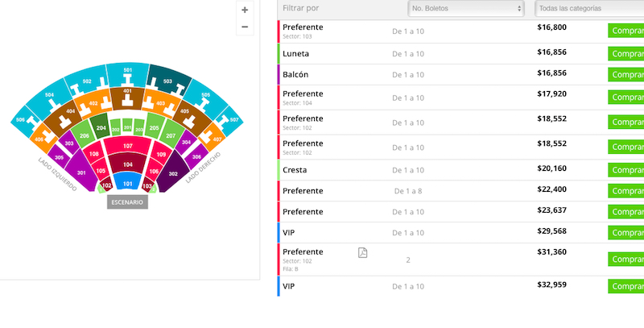Screen dimensions: 644x328
Task: Buy the $32,959 VIP ticket
Action: pyautogui.click(x=626, y=286)
